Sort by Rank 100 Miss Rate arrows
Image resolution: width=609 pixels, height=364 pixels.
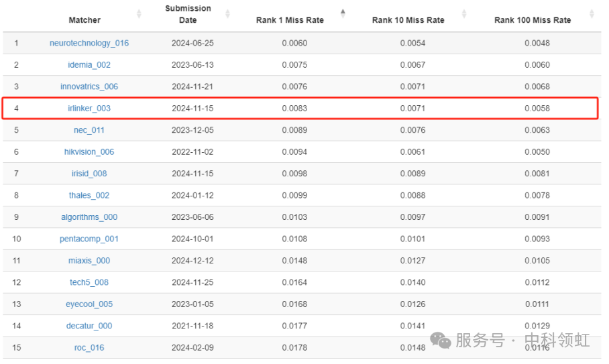[x=591, y=14]
